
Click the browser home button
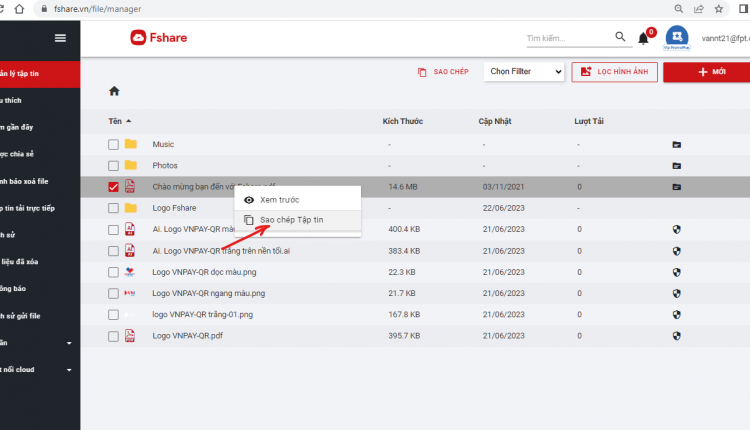click(19, 9)
